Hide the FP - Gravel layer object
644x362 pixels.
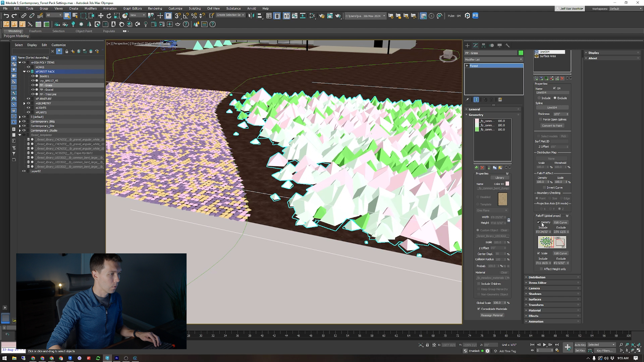(33, 90)
